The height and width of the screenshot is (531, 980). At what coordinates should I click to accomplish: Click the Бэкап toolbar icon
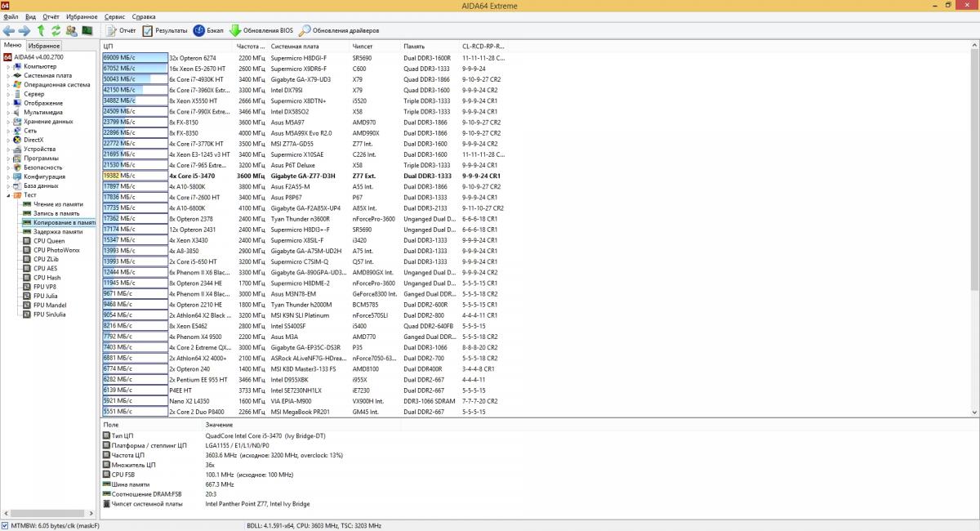[x=199, y=31]
